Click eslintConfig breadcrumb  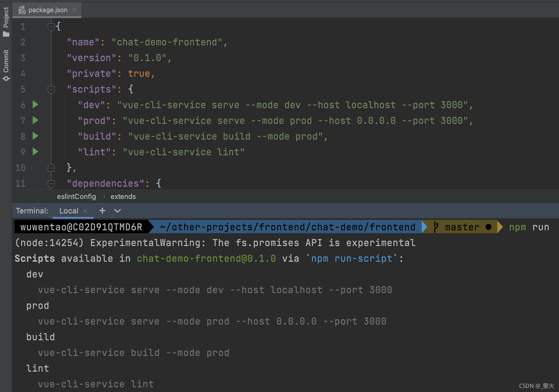click(76, 197)
